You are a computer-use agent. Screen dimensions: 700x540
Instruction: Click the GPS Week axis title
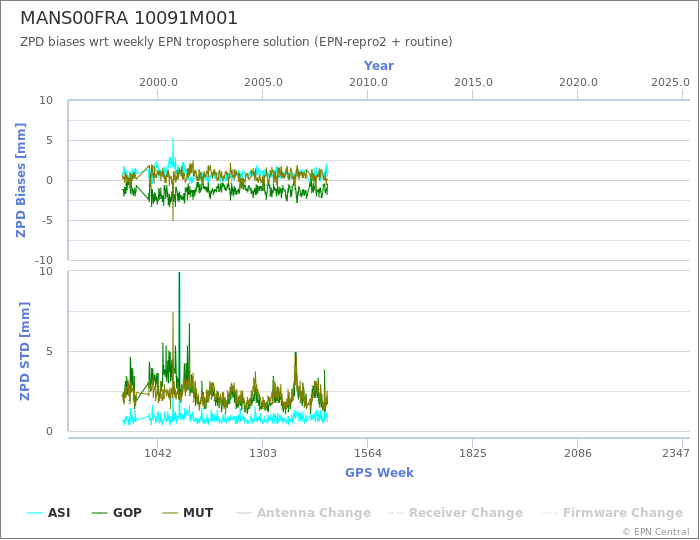(x=379, y=473)
